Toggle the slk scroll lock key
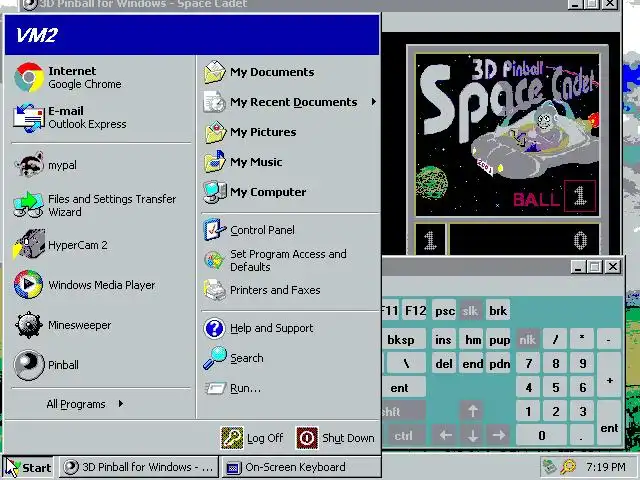The height and width of the screenshot is (480, 640). point(470,311)
